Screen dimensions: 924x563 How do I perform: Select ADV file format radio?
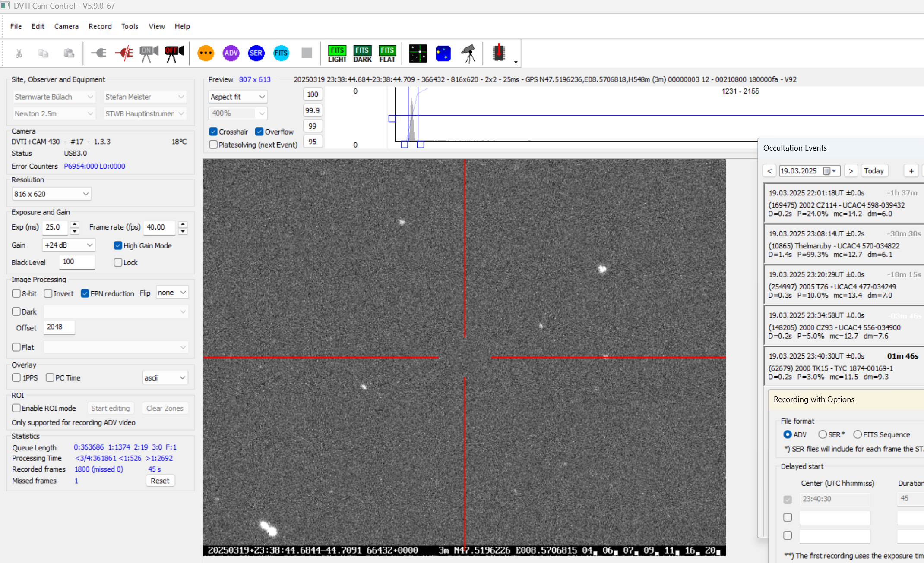tap(788, 434)
